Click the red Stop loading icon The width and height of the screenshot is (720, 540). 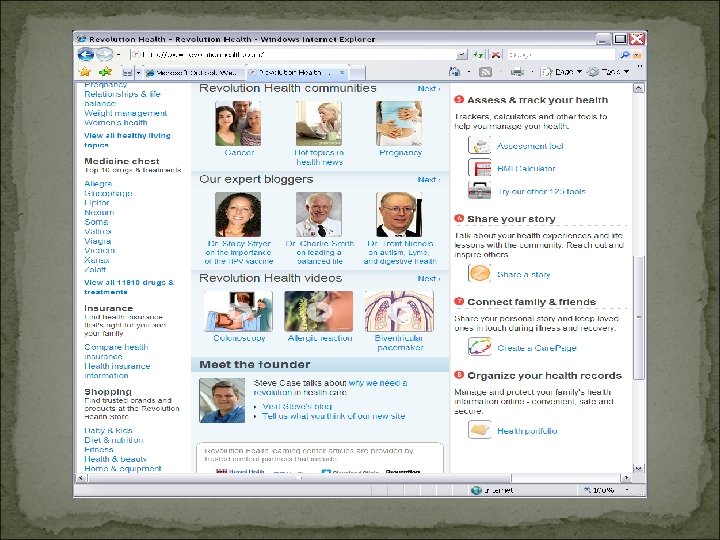pos(496,55)
